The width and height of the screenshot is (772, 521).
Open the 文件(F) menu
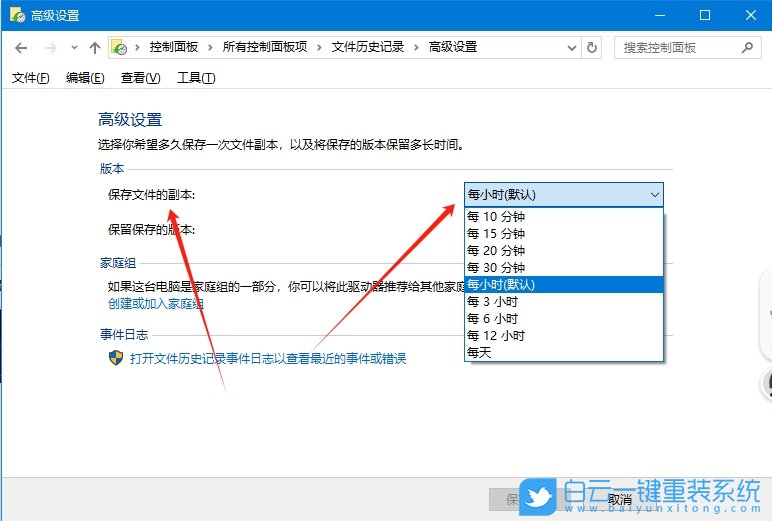pos(31,78)
